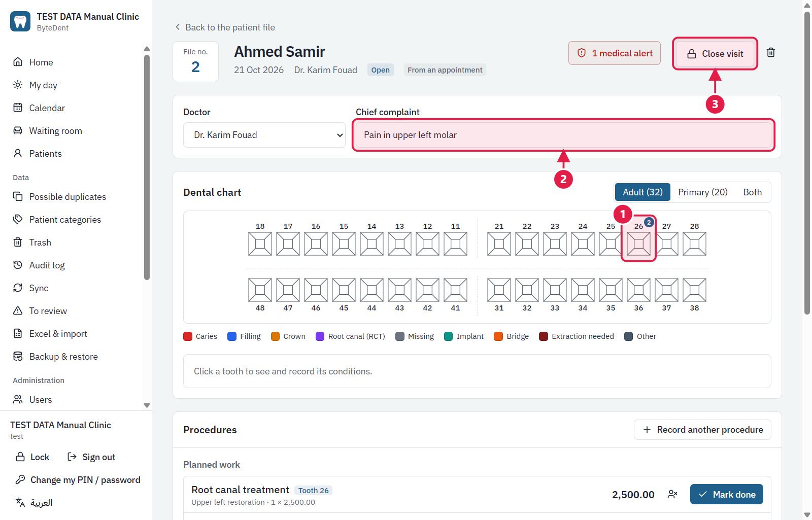Viewport: 812px width, 520px height.
Task: Open the 1 medical alert badge
Action: pos(615,53)
